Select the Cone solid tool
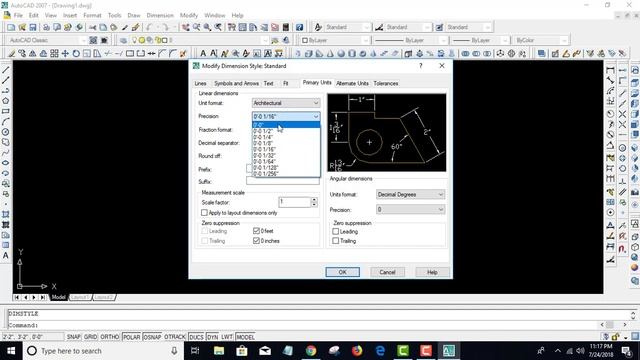This screenshot has width=640, height=360. [x=330, y=53]
